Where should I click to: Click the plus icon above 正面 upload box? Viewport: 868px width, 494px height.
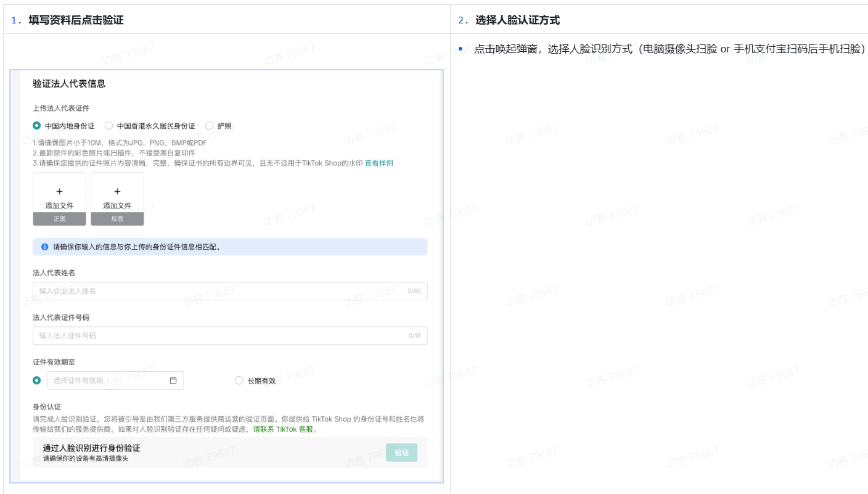(59, 192)
